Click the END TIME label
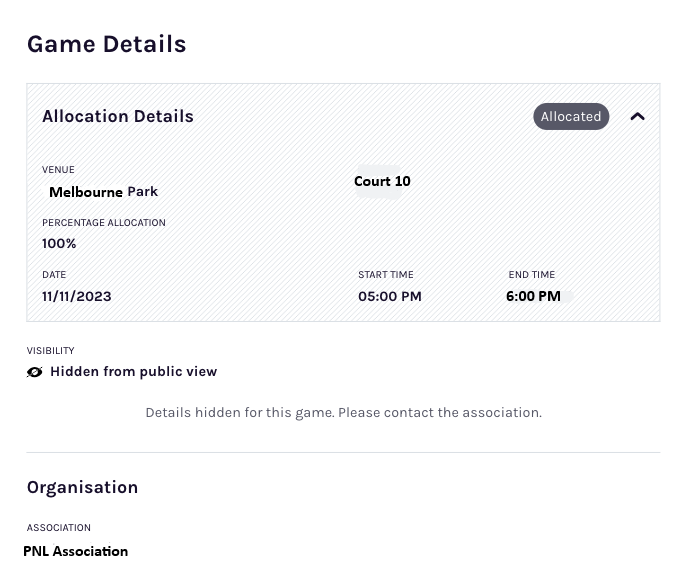The image size is (685, 573). pos(532,275)
